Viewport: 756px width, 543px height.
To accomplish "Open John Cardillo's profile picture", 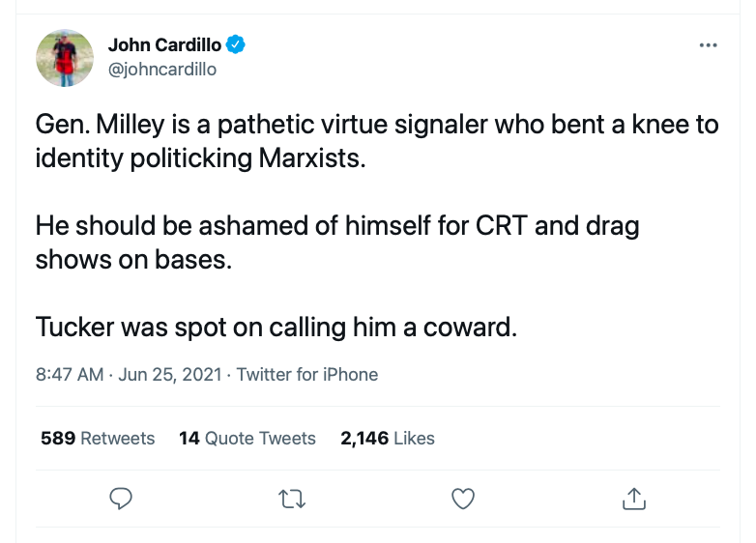I will tap(65, 58).
